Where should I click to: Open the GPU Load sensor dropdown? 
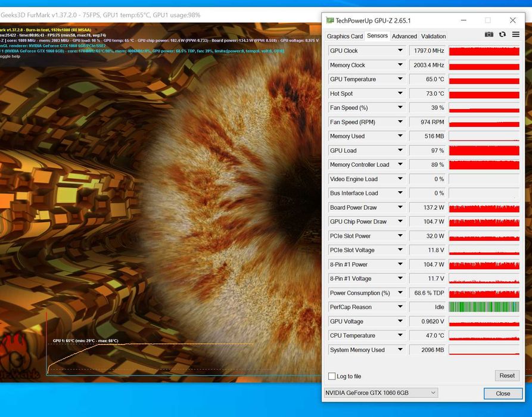[x=400, y=150]
